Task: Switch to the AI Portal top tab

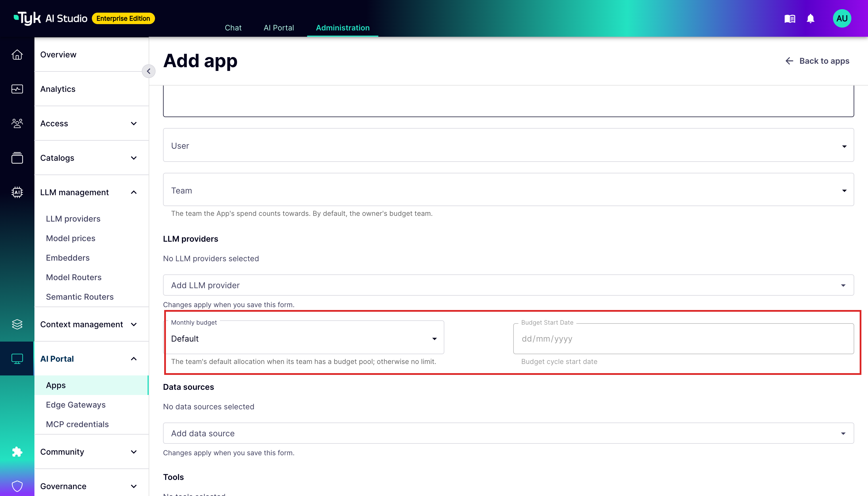Action: 279,28
